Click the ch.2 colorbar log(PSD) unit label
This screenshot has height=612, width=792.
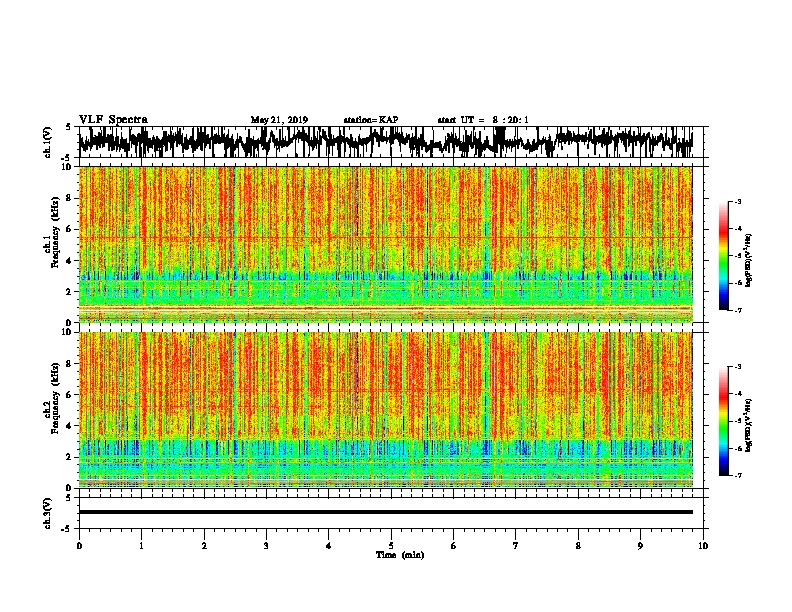(x=748, y=425)
